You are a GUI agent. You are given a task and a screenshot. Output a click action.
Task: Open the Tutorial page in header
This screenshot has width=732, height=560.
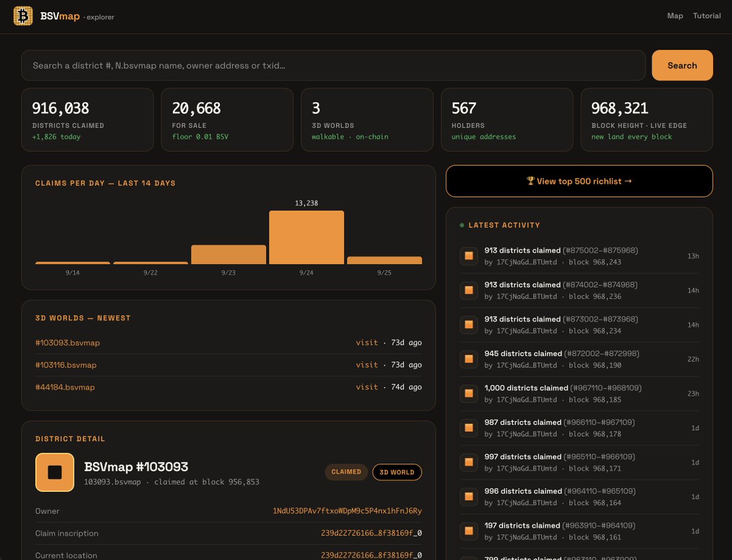click(x=706, y=16)
